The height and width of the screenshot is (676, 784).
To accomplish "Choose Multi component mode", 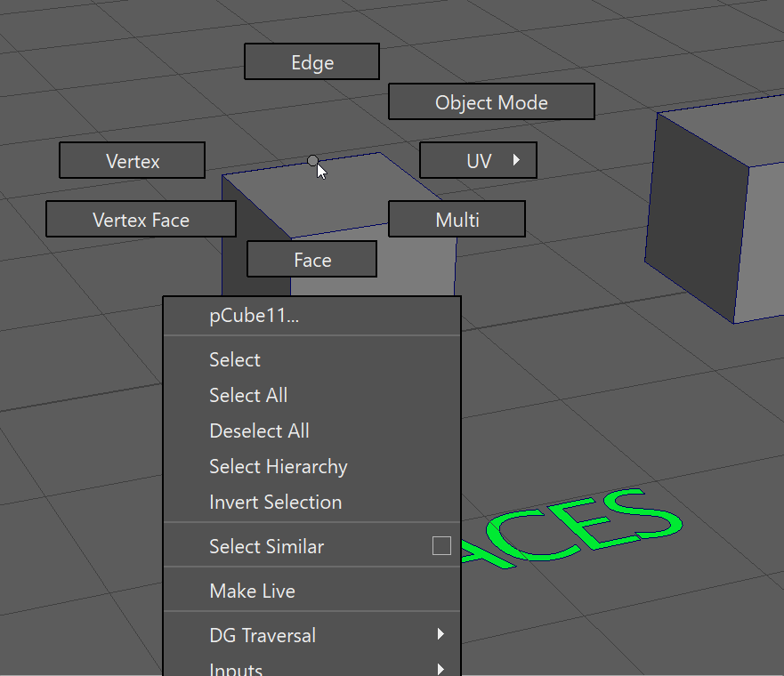I will point(457,220).
